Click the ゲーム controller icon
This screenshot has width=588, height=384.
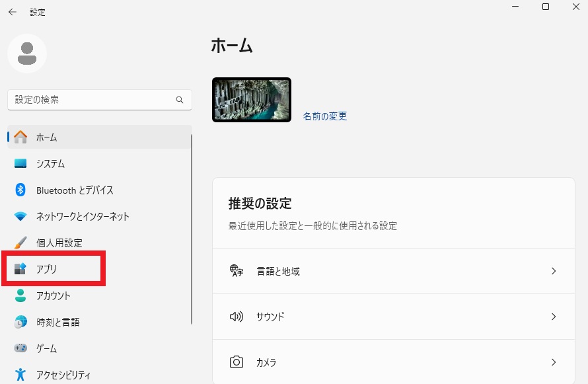coord(20,348)
